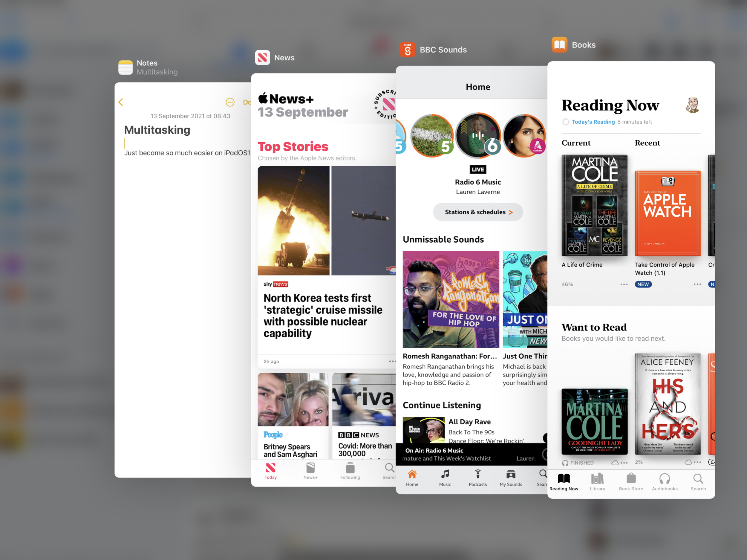747x560 pixels.
Task: Open Podcasts tab in BBC Sounds
Action: pyautogui.click(x=477, y=478)
